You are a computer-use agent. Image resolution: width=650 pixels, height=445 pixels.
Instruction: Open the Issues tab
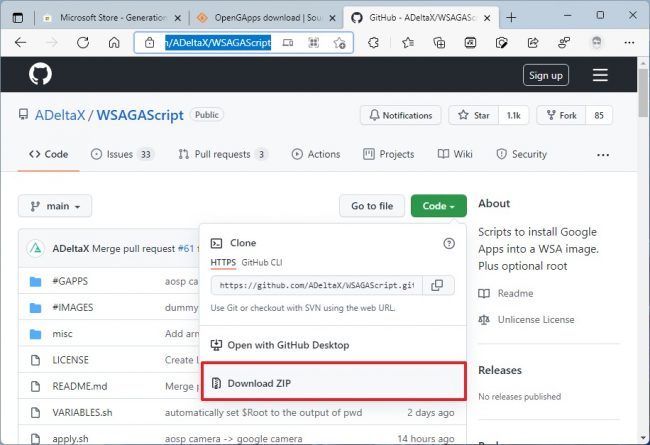[x=122, y=154]
